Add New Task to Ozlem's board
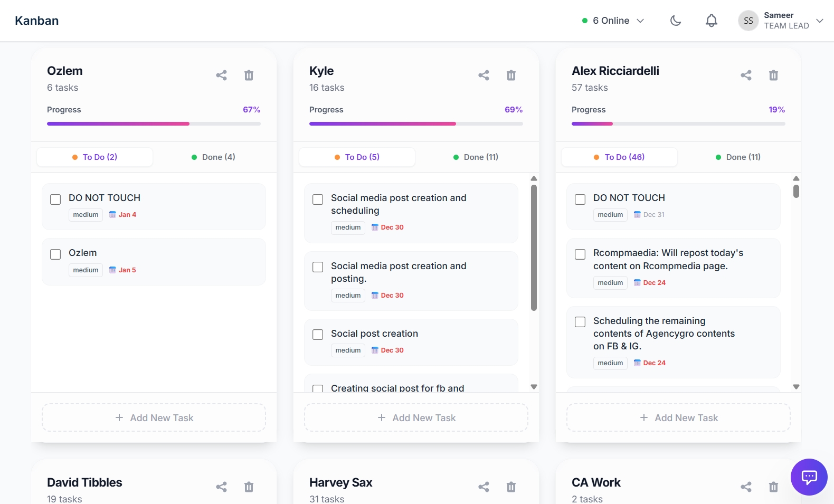 (154, 418)
